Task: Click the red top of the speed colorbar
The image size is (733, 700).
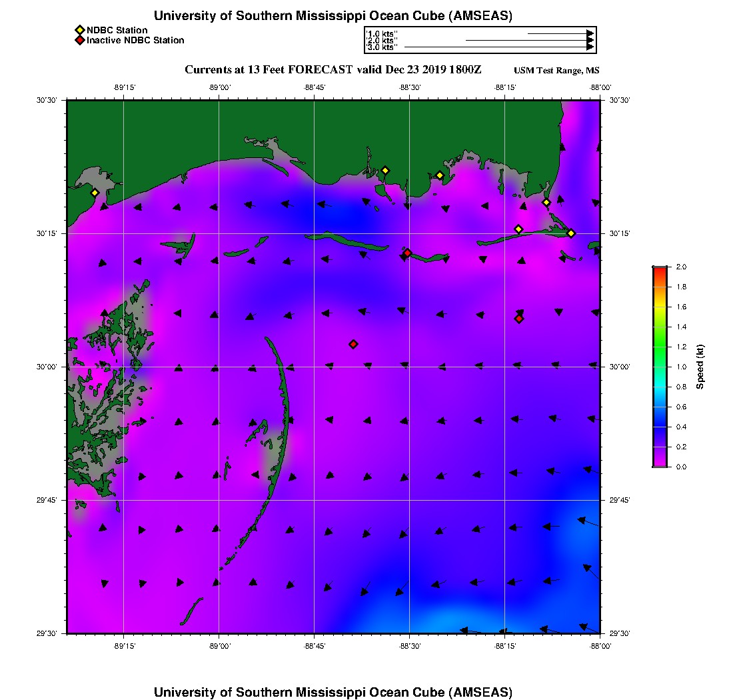Action: [660, 269]
